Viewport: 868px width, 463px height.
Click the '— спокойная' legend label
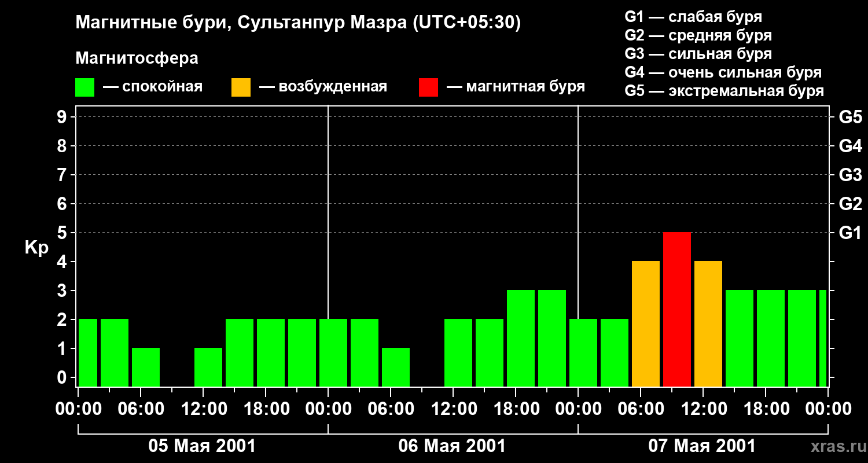pos(153,87)
